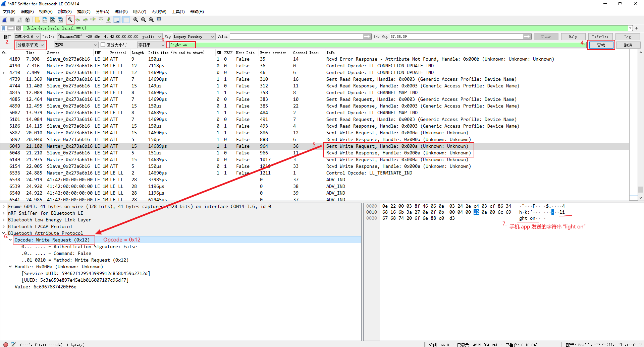644x347 pixels.
Task: Toggle auto-scroll during live capture
Action: (117, 20)
